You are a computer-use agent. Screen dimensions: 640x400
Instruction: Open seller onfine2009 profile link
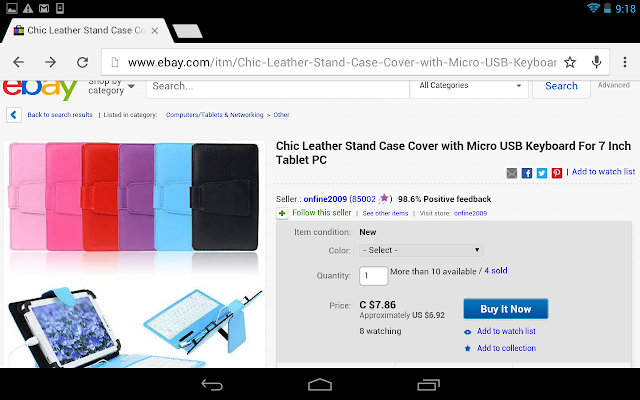[x=325, y=199]
